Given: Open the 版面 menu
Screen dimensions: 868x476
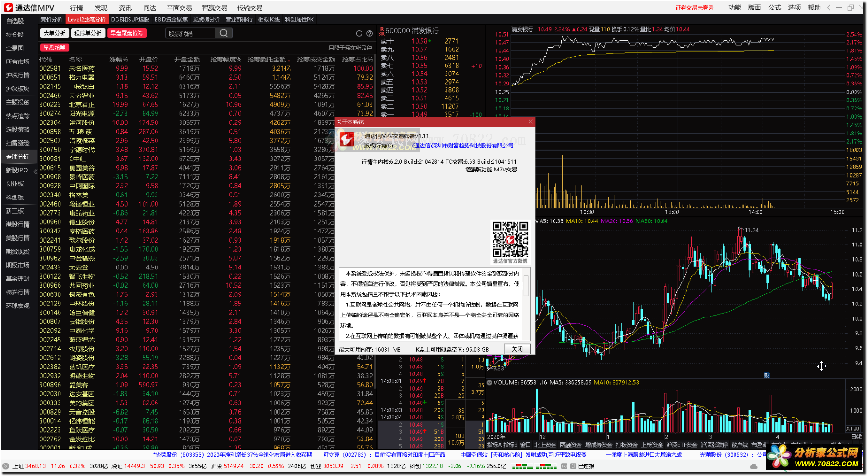Looking at the screenshot, I should 755,8.
